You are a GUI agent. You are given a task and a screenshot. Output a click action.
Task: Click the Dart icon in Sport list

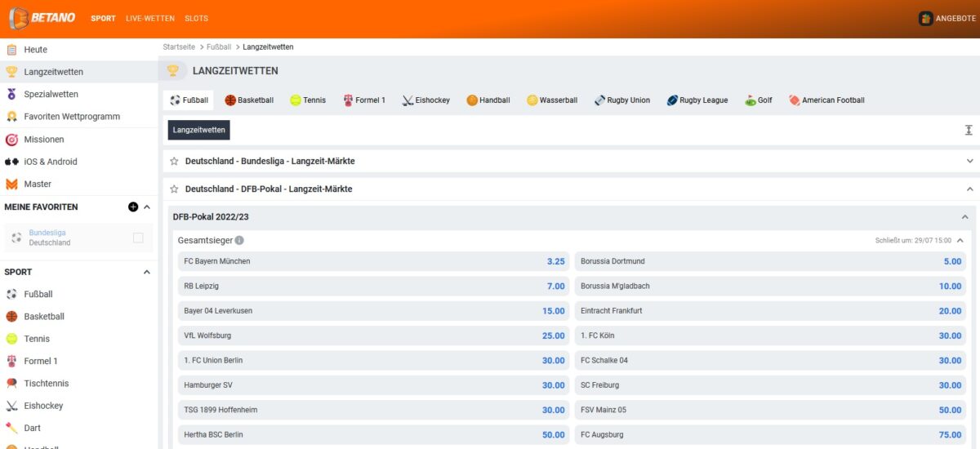[11, 428]
